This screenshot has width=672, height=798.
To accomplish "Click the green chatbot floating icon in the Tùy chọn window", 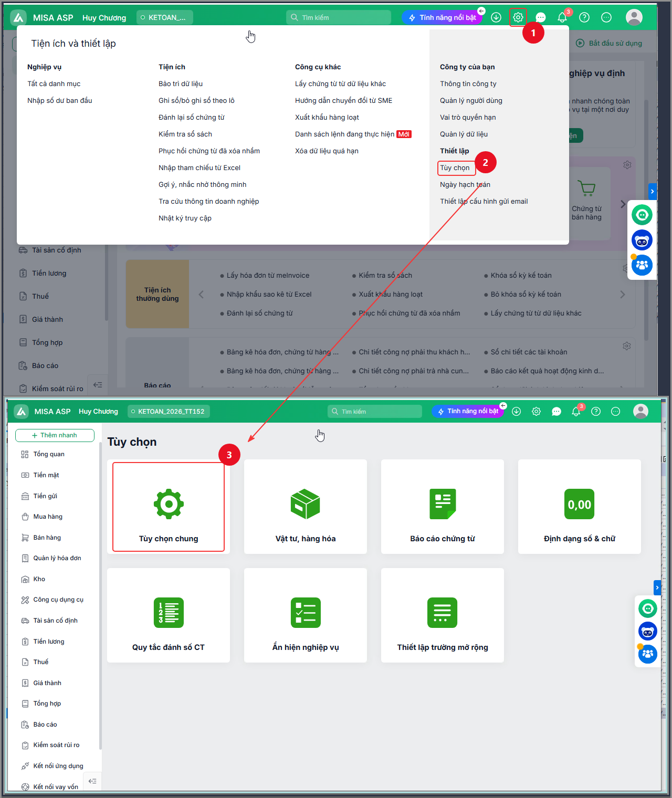I will [x=648, y=608].
